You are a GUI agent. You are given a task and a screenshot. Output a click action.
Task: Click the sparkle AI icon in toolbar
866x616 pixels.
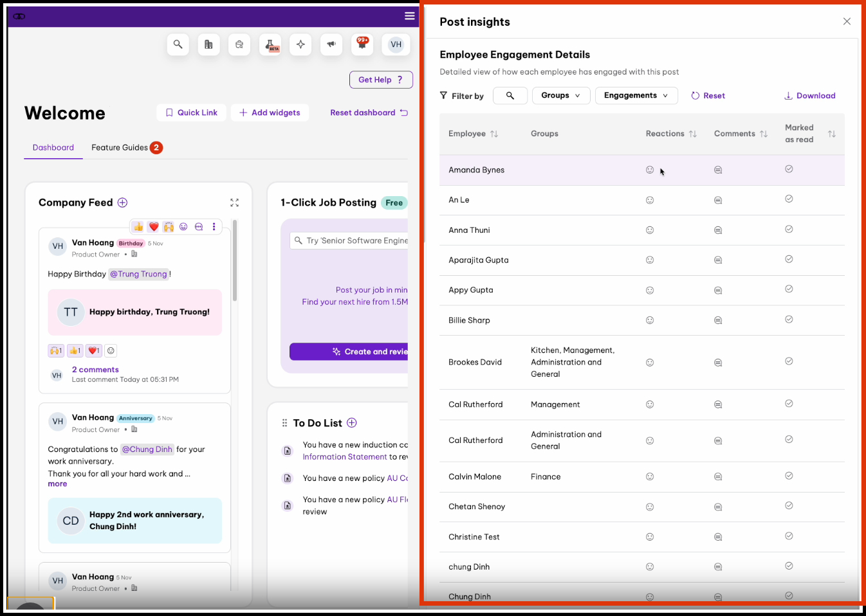click(300, 44)
